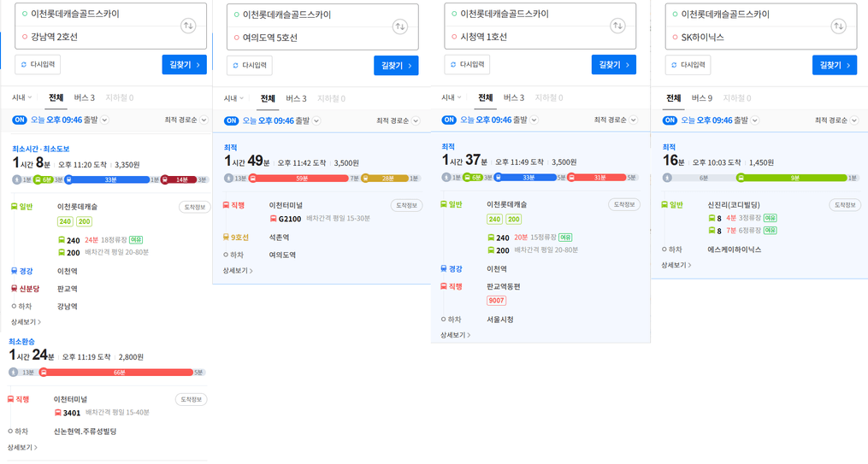Click 길찾기 button in 강남역 2호선 panel

click(x=185, y=64)
